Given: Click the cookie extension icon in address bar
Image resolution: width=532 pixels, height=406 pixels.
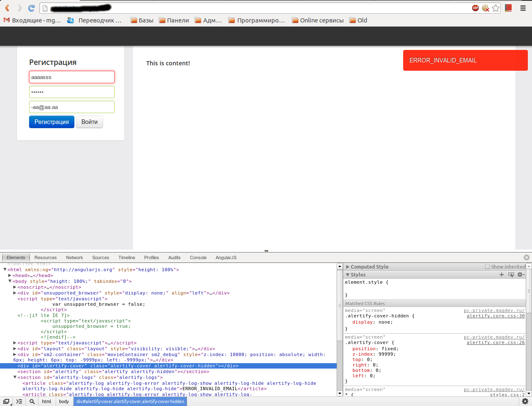Looking at the screenshot, I should (485, 8).
